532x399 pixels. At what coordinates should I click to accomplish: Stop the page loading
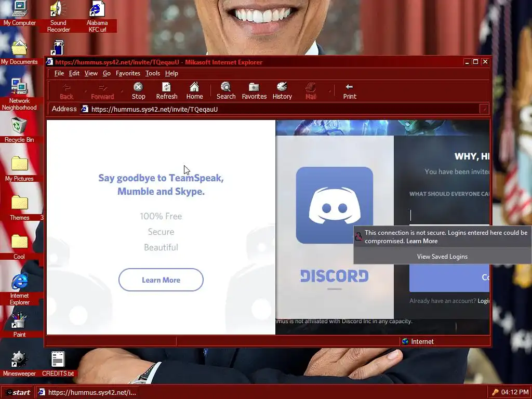(138, 91)
